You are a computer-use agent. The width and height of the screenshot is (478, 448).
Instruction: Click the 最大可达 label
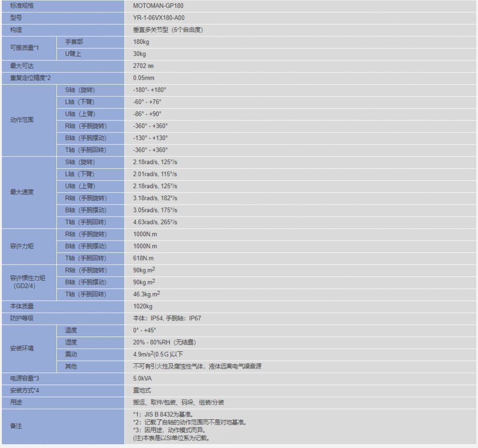[22, 66]
